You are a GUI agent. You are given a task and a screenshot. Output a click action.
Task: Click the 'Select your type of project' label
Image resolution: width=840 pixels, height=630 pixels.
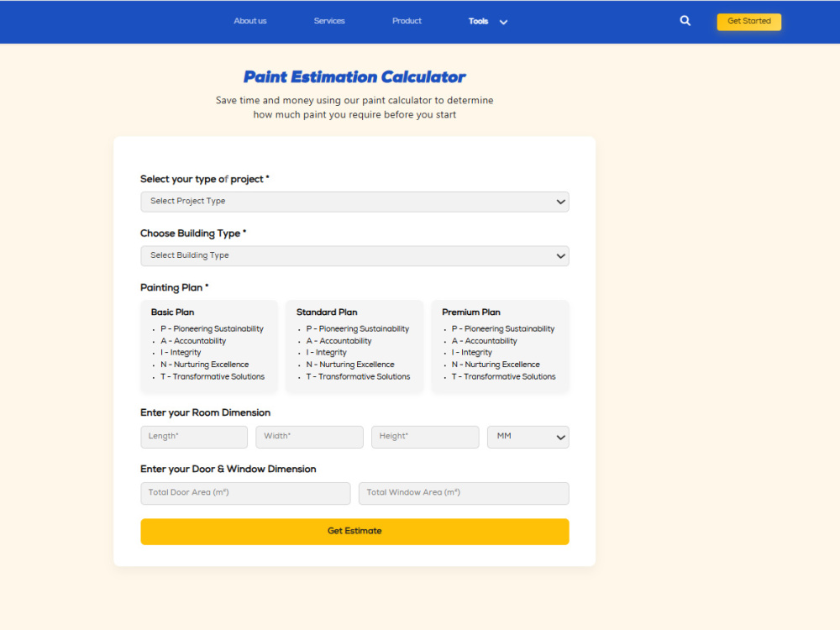click(x=205, y=179)
